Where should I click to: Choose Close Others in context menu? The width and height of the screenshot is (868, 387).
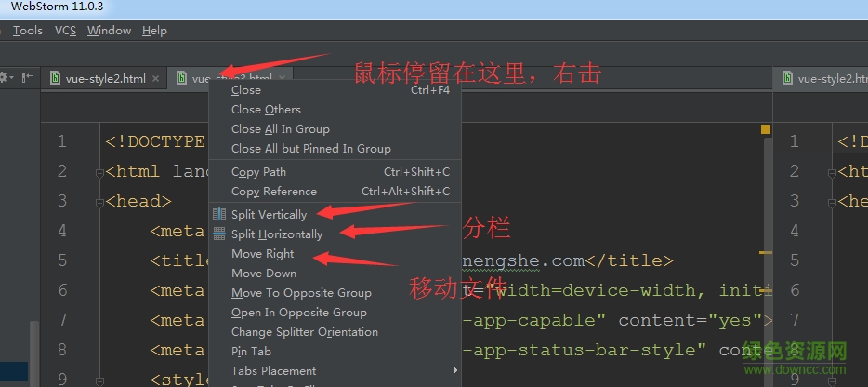335,109
